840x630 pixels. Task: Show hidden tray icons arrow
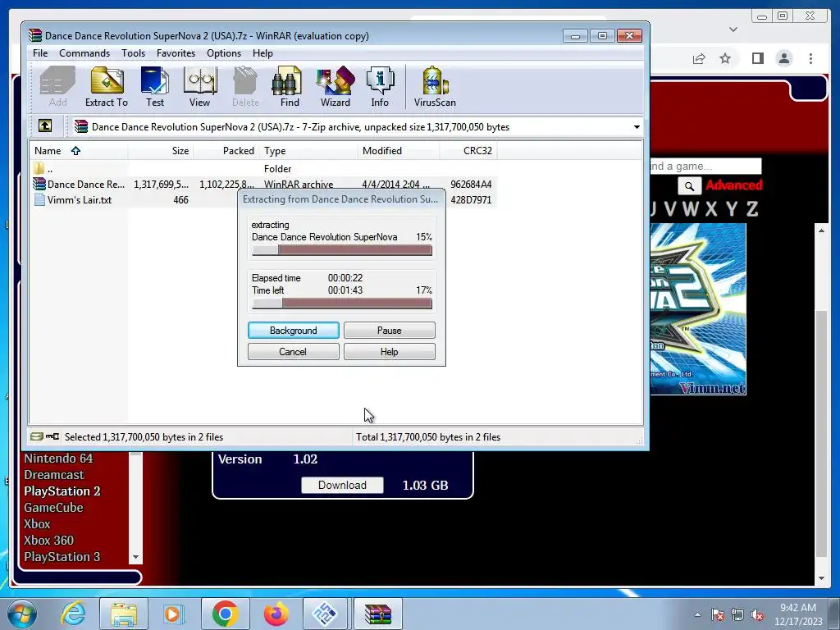coord(697,614)
